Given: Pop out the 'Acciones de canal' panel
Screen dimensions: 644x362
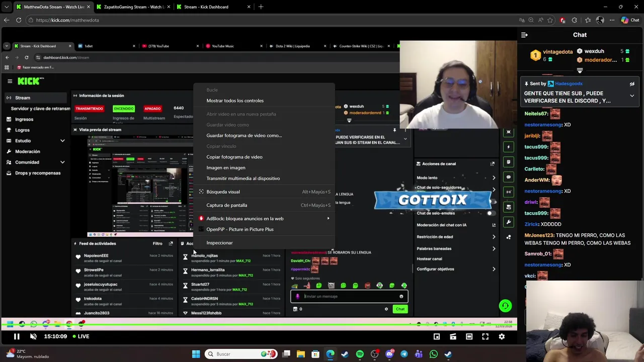Looking at the screenshot, I should (493, 163).
